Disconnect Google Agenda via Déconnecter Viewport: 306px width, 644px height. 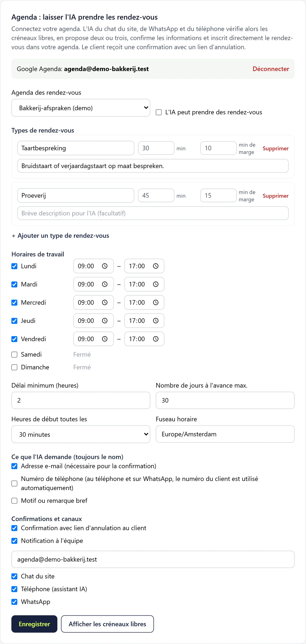click(271, 69)
